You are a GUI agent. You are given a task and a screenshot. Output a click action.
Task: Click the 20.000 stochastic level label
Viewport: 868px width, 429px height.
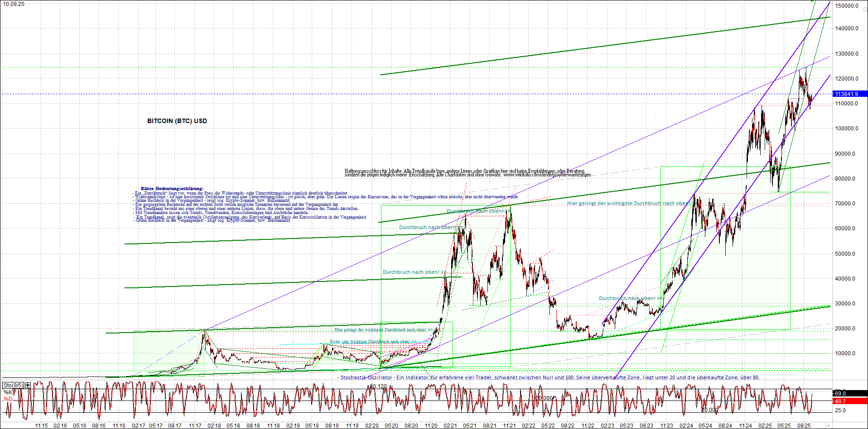tap(710, 410)
